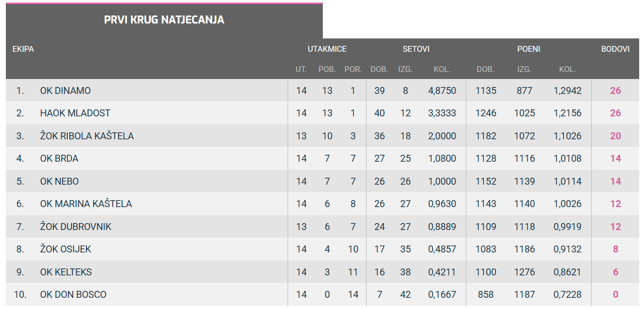Click the OK BRDA team name

(59, 159)
